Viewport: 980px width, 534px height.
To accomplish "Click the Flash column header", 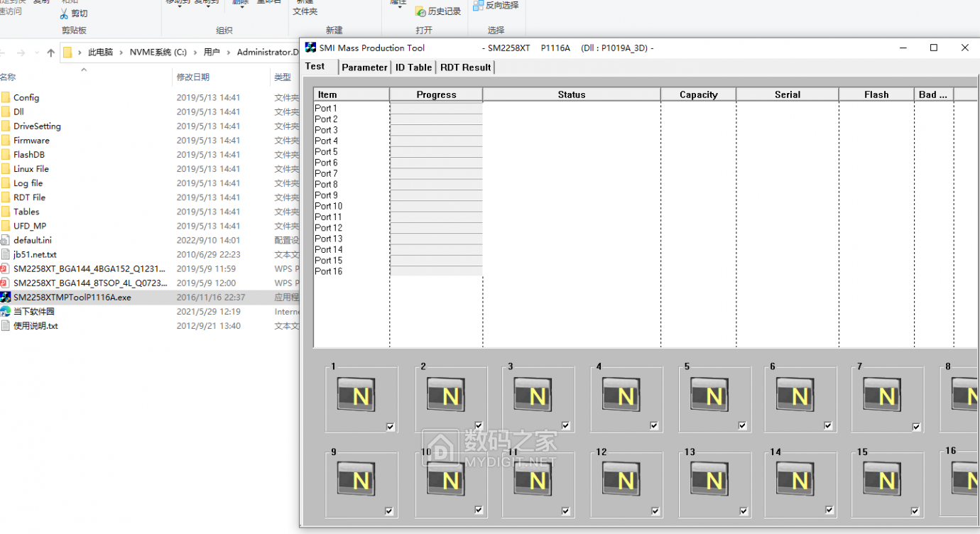I will [x=876, y=94].
